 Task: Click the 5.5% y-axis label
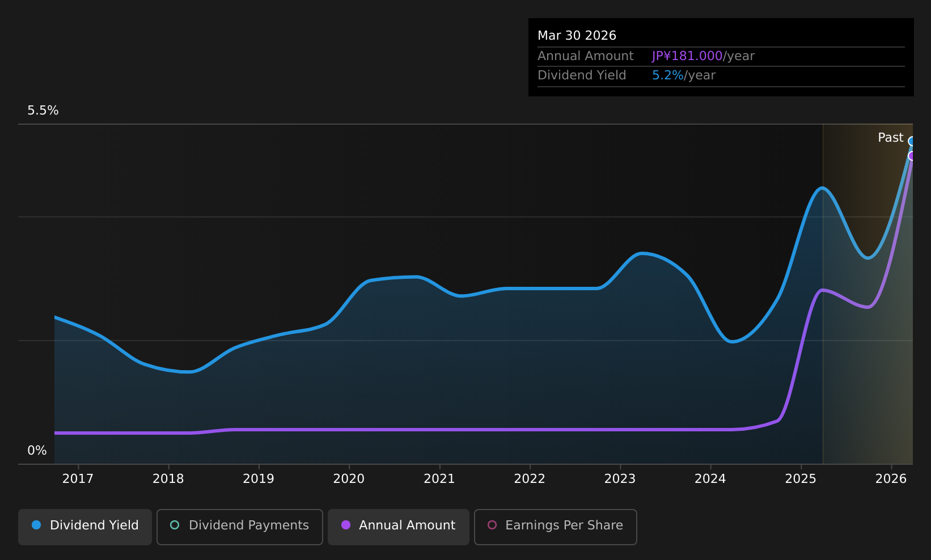43,111
